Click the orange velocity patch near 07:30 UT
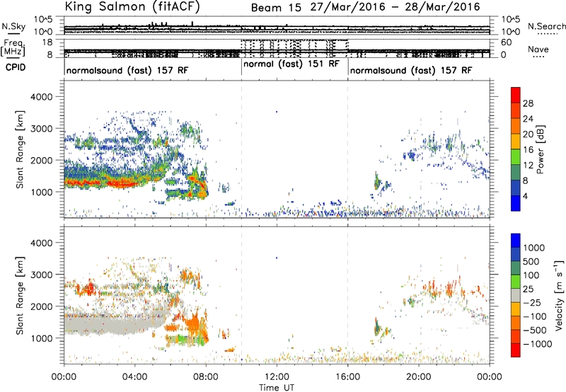The image size is (566, 392). tap(195, 323)
